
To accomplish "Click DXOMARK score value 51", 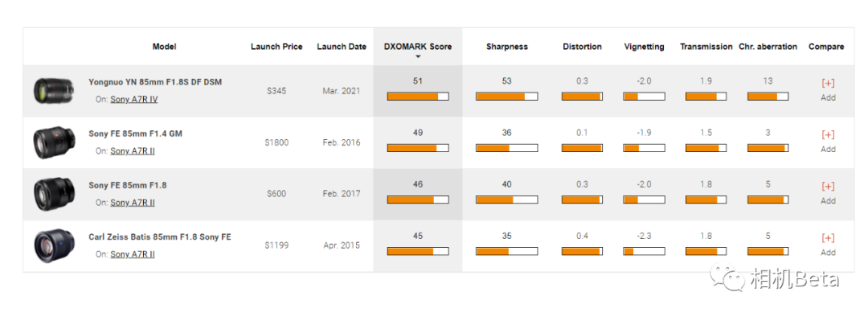I will coord(418,81).
